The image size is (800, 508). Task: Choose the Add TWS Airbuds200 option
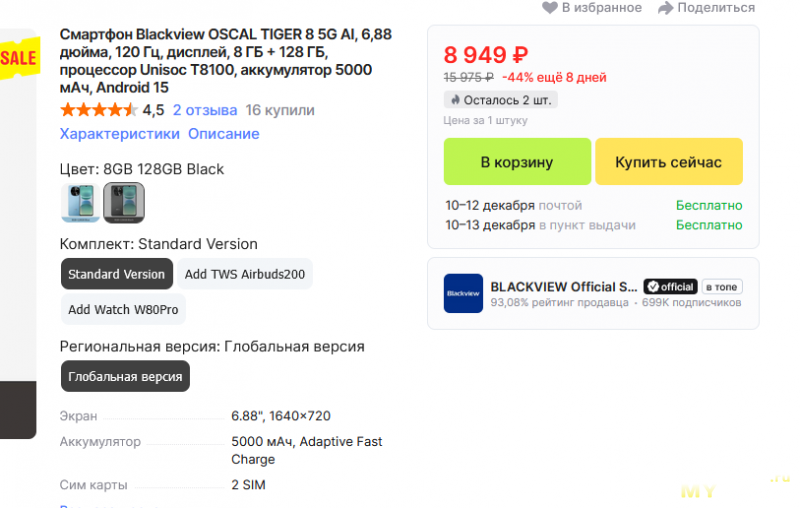(x=245, y=274)
